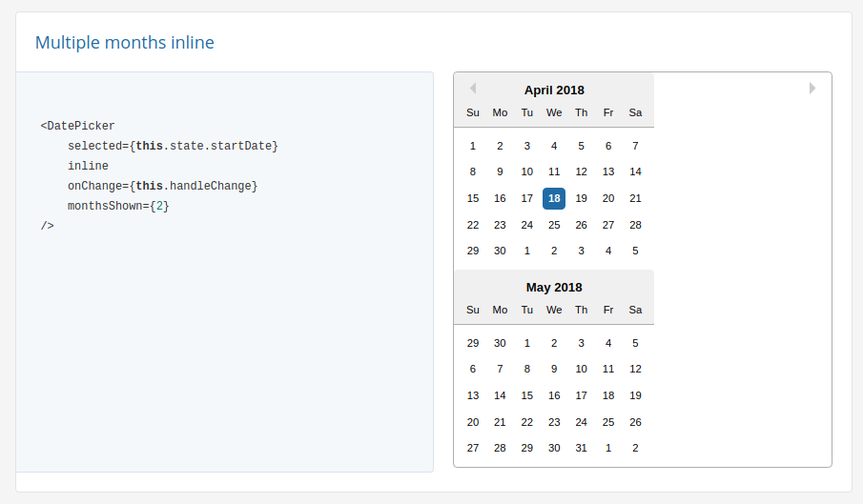The height and width of the screenshot is (504, 863).
Task: Select May 27 in the May calendar
Action: [473, 448]
